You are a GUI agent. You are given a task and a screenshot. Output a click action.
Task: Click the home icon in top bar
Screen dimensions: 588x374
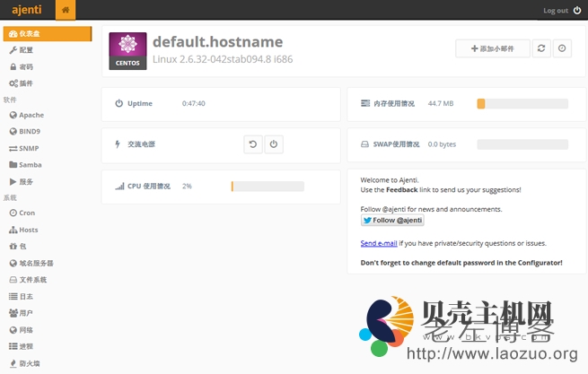tap(66, 10)
